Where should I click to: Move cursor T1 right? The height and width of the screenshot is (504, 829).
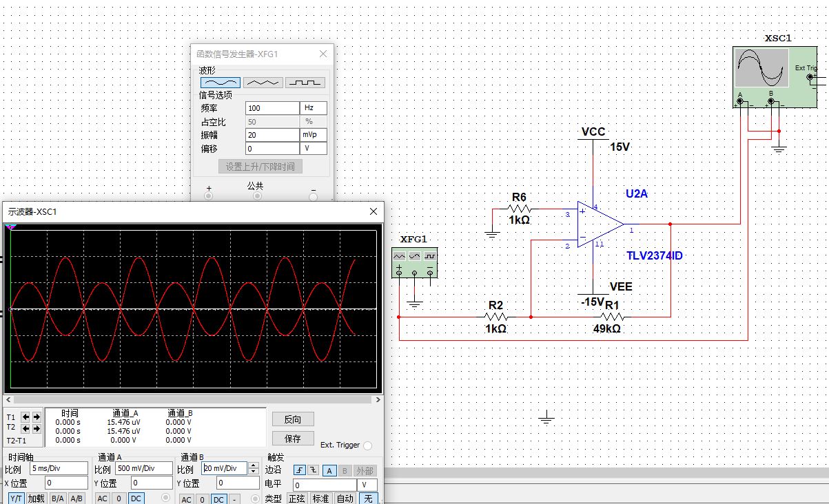[37, 417]
